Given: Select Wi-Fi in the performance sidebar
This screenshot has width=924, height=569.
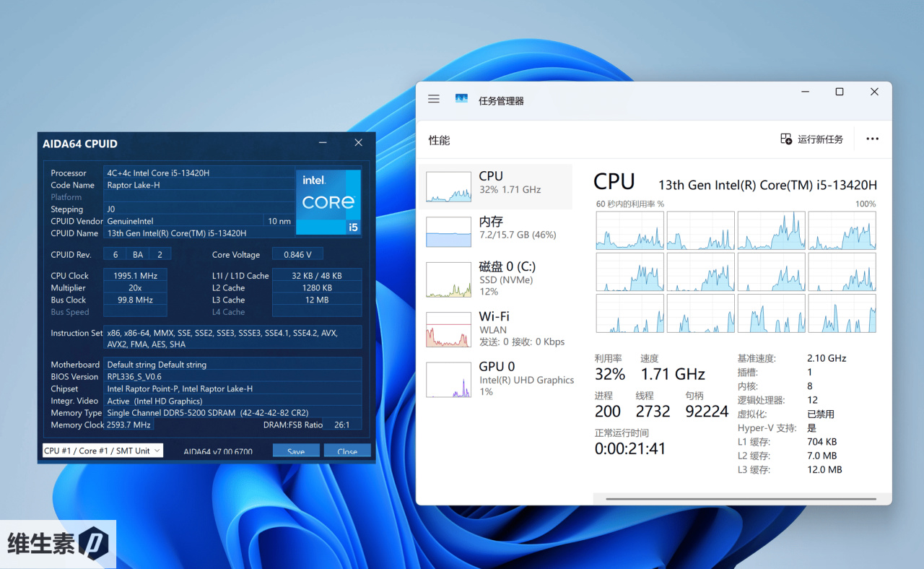Looking at the screenshot, I should [495, 329].
